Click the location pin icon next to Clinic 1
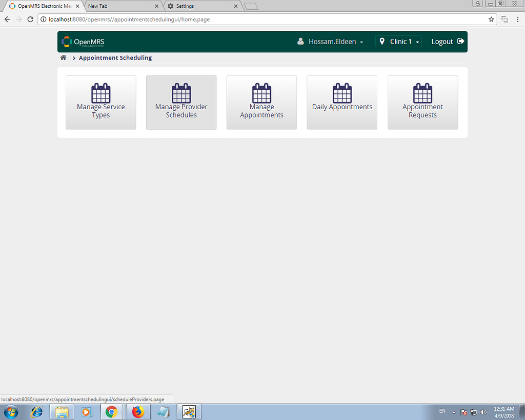The image size is (525, 420). [381, 42]
